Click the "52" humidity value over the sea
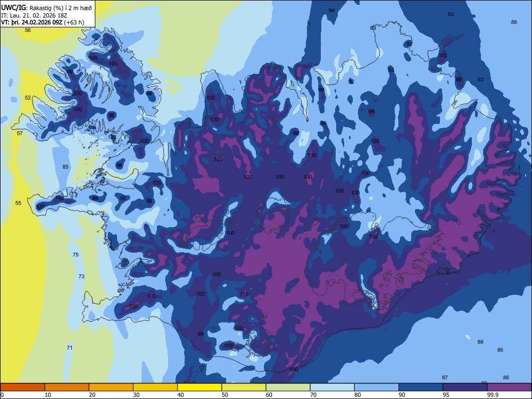The image size is (532, 399). 28,98
